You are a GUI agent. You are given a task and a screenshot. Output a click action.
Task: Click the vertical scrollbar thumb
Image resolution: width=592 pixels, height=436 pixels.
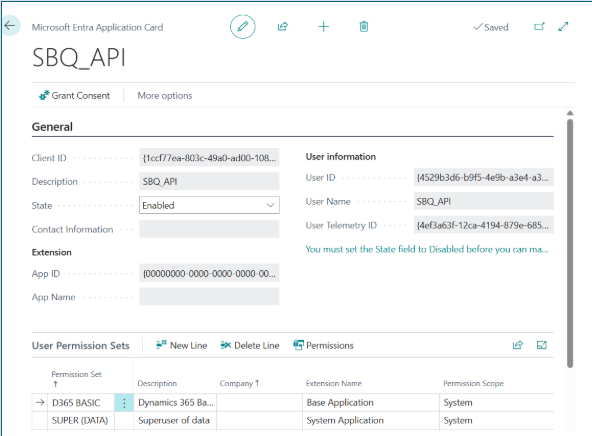click(x=570, y=243)
